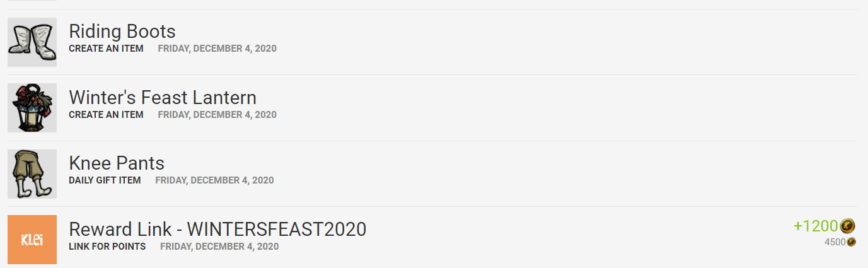Select the Knee Pants title
The height and width of the screenshot is (268, 868).
117,163
